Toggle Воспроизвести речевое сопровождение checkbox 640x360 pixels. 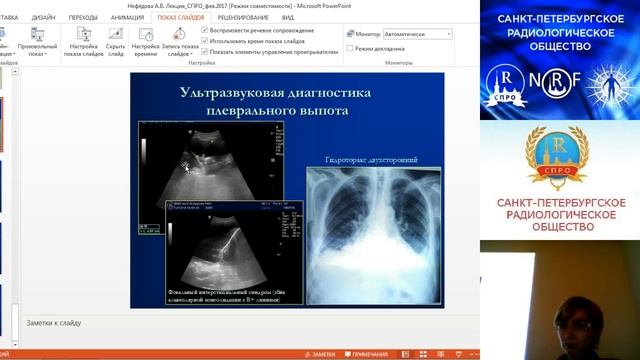point(204,30)
